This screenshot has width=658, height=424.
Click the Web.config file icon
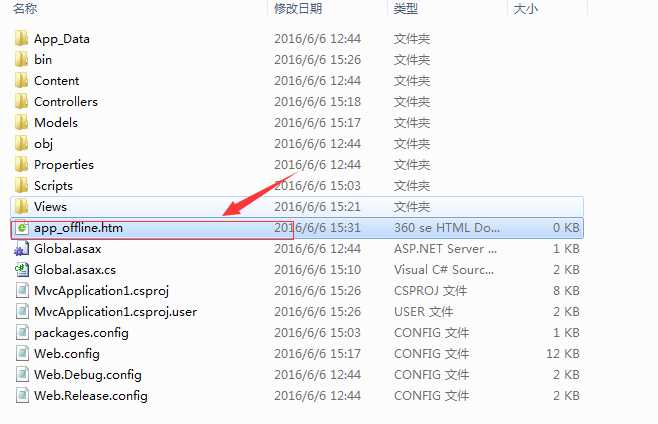click(22, 354)
